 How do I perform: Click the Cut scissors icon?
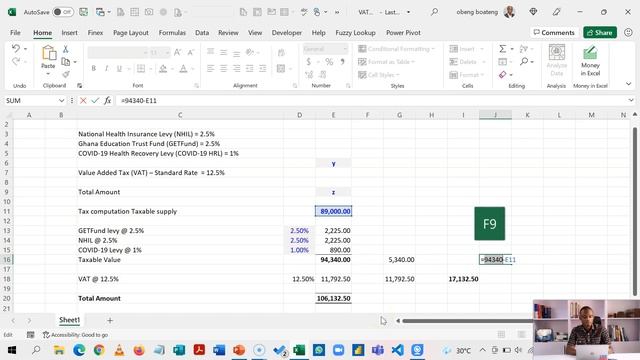pos(65,49)
